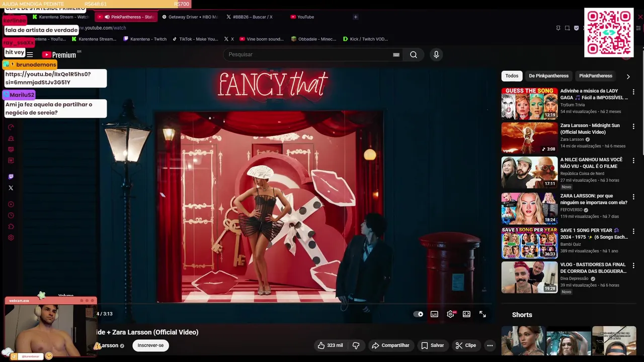The height and width of the screenshot is (362, 644).
Task: Open options for FEFOVERSO Zara Larsson video
Action: (x=633, y=197)
